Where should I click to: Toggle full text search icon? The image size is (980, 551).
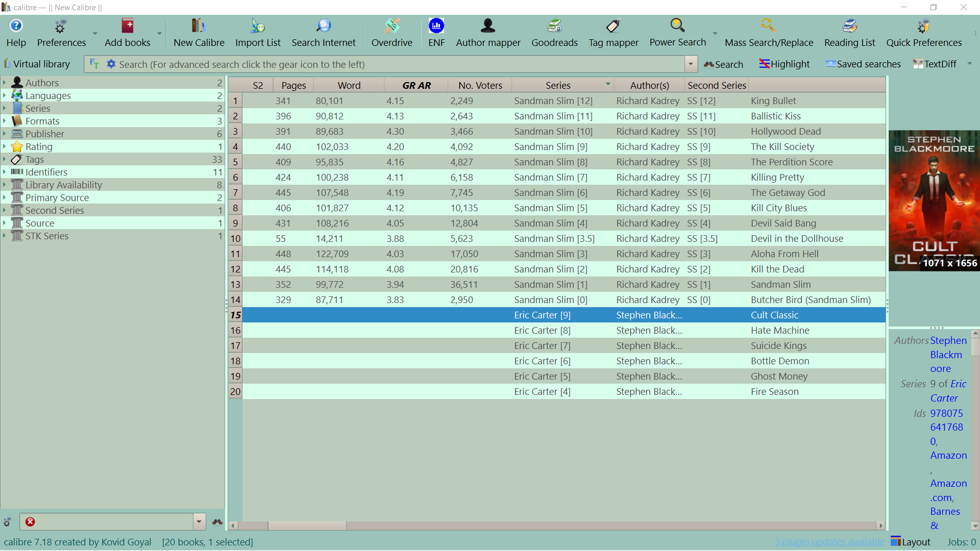point(94,64)
